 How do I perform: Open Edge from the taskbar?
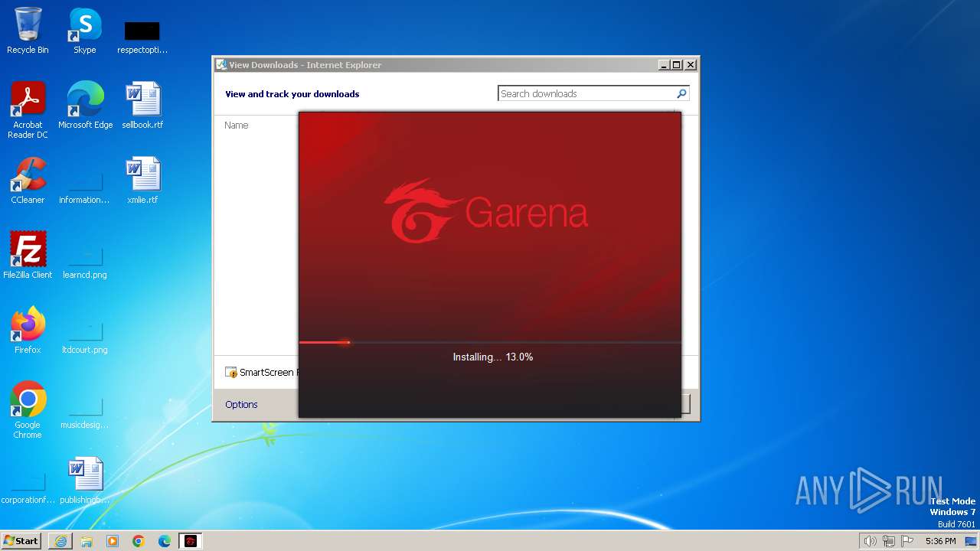tap(165, 541)
